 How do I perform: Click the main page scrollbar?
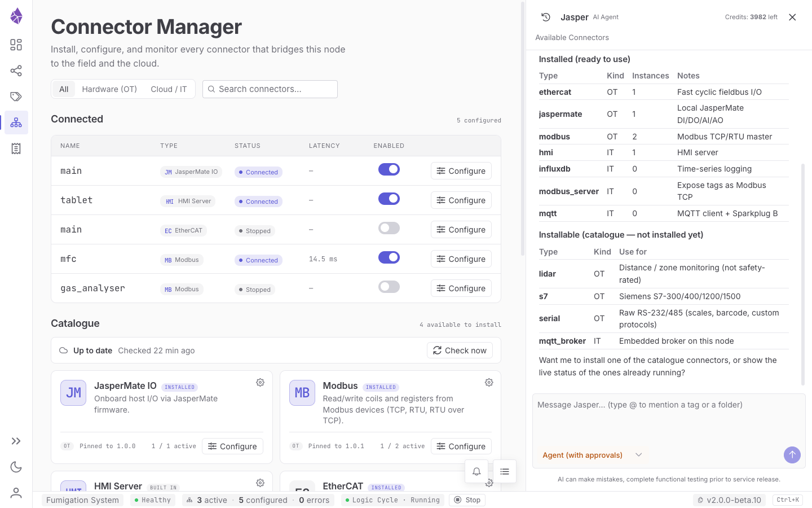coord(523,130)
